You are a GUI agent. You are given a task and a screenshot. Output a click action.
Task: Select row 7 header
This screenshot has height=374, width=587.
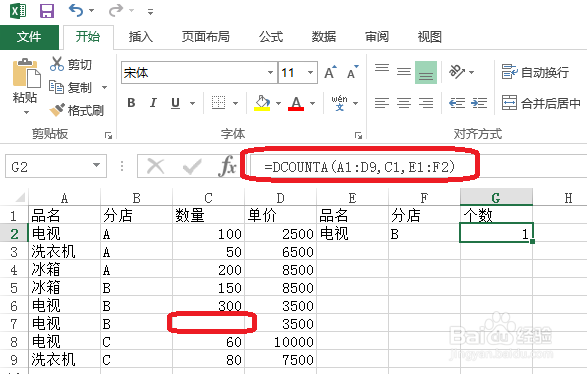click(x=14, y=323)
